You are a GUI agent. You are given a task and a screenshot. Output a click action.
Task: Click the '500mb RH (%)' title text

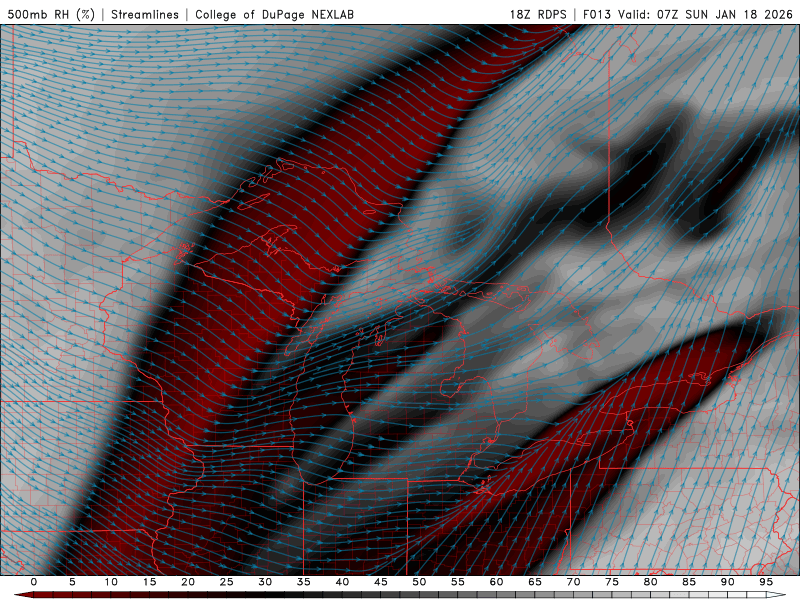pyautogui.click(x=51, y=14)
